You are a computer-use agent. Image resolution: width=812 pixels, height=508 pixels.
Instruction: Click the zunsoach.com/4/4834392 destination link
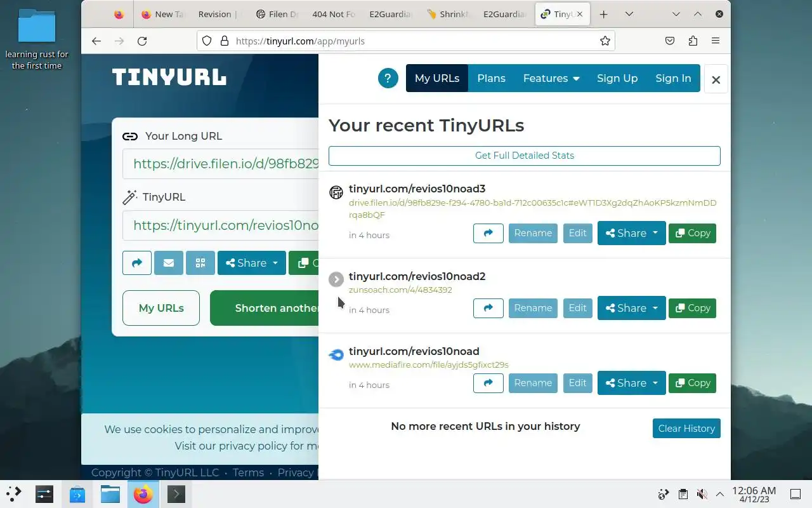[x=400, y=290]
